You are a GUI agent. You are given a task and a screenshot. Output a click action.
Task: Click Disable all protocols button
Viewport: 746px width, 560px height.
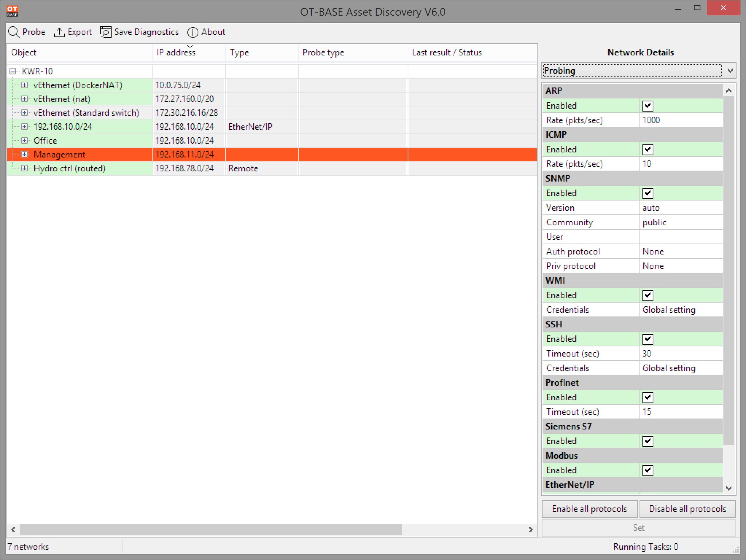pyautogui.click(x=687, y=509)
